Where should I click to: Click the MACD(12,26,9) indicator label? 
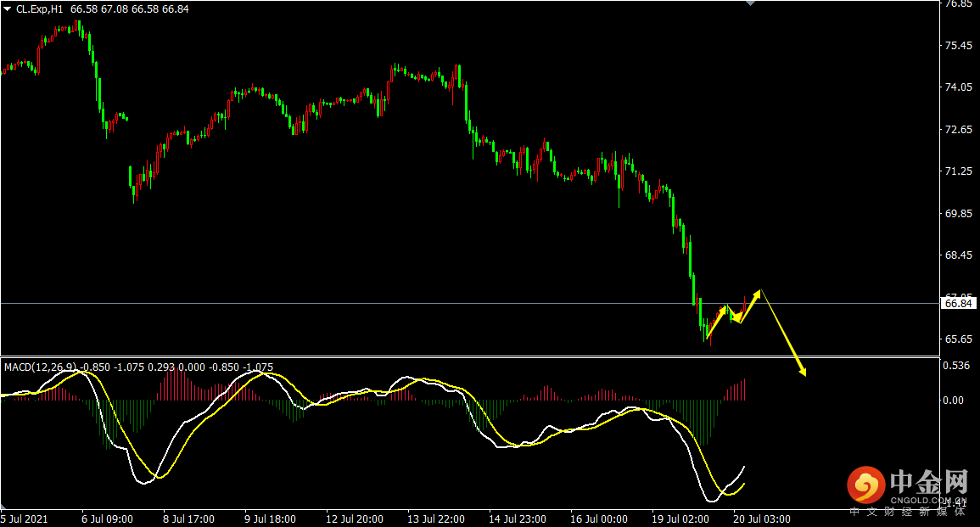click(41, 367)
